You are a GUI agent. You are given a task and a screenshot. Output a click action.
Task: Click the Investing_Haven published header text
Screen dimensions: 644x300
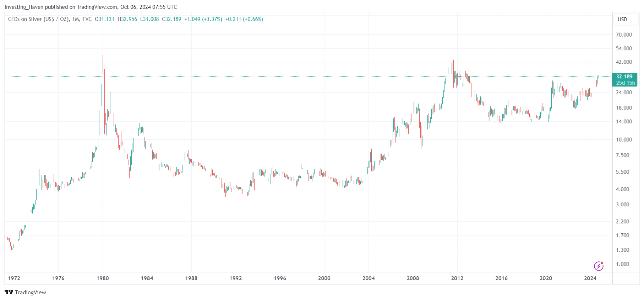[x=91, y=7]
